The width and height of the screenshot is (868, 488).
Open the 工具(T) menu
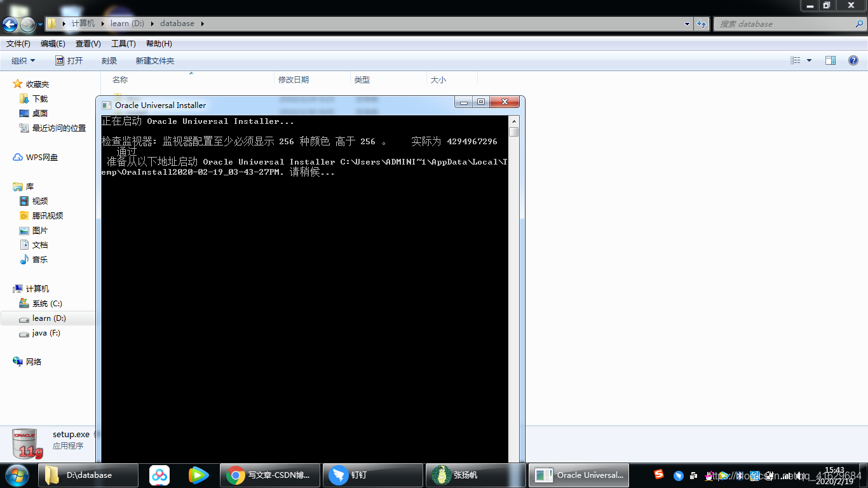[123, 44]
